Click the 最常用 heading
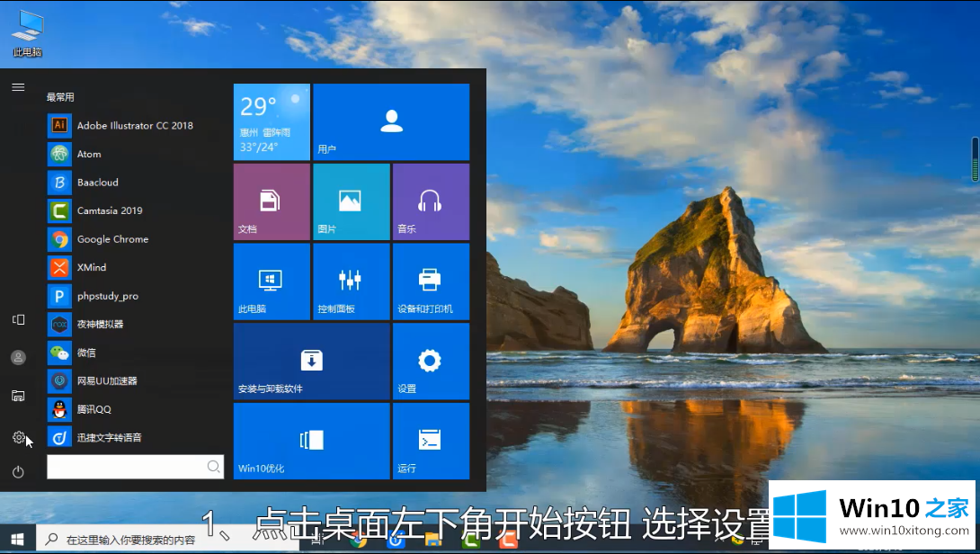This screenshot has width=980, height=554. point(60,97)
